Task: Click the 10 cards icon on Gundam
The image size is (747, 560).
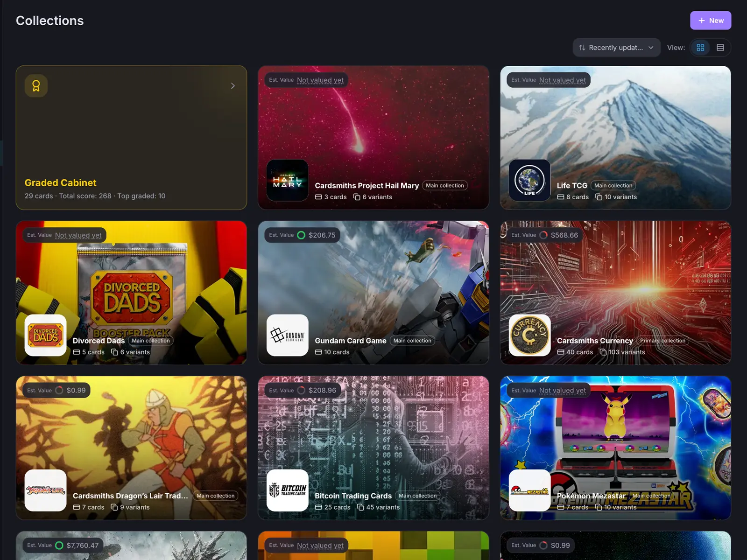Action: pyautogui.click(x=318, y=352)
